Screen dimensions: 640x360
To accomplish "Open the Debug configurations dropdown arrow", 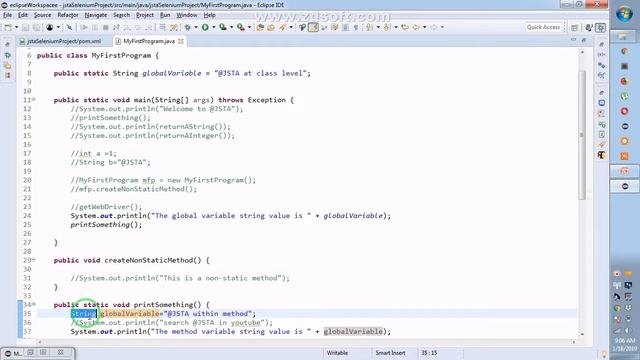I will point(196,27).
